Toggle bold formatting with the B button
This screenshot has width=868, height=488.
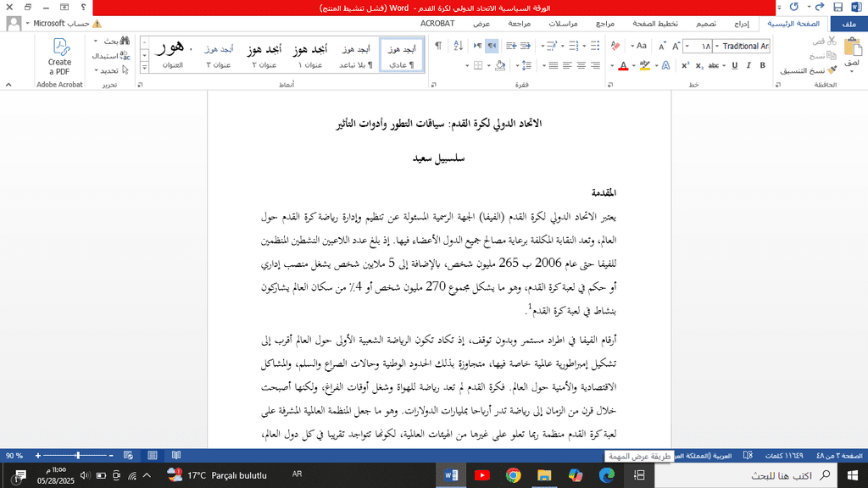[762, 65]
